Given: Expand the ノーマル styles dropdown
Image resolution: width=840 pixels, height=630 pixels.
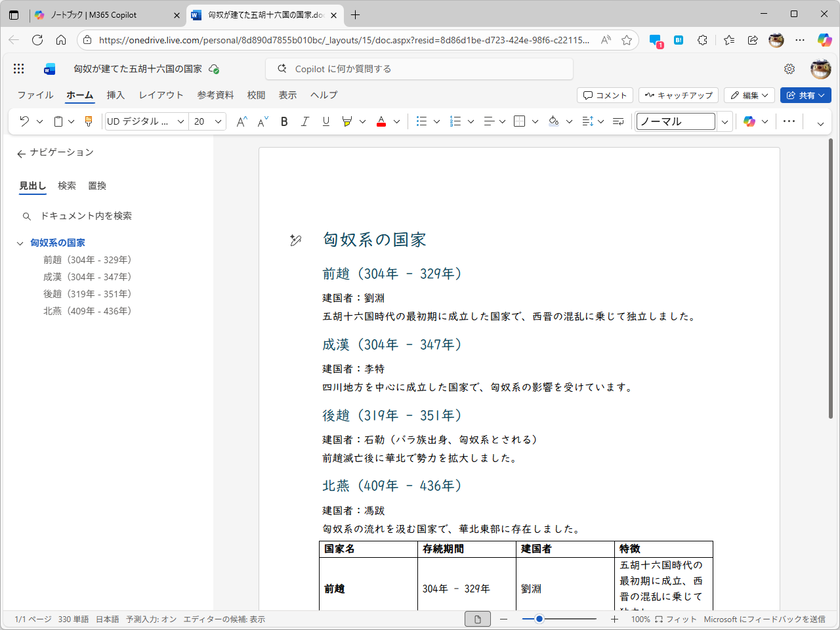Looking at the screenshot, I should [x=724, y=121].
